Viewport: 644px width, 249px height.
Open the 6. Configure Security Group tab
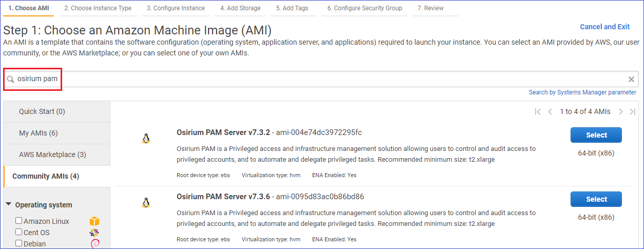pos(365,8)
